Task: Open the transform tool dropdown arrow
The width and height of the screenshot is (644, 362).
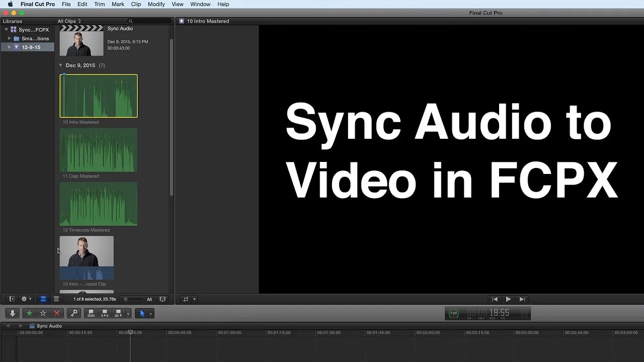Action: pos(194,299)
